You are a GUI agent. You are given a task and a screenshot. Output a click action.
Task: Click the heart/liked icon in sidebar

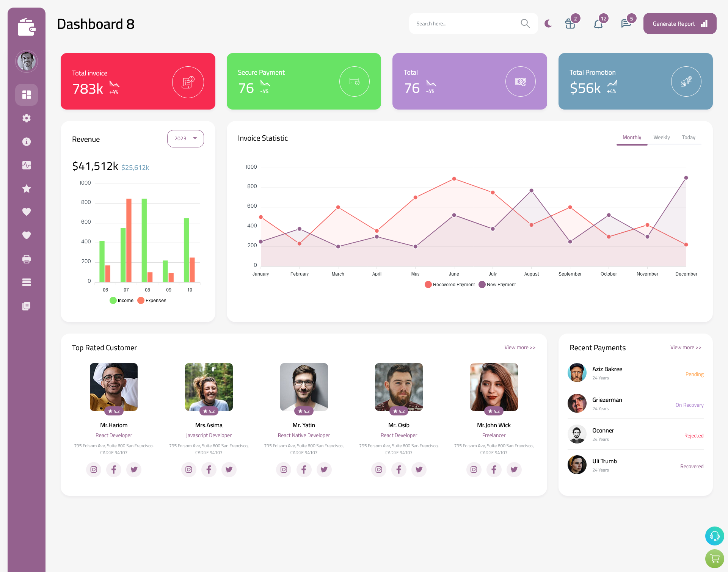click(26, 212)
